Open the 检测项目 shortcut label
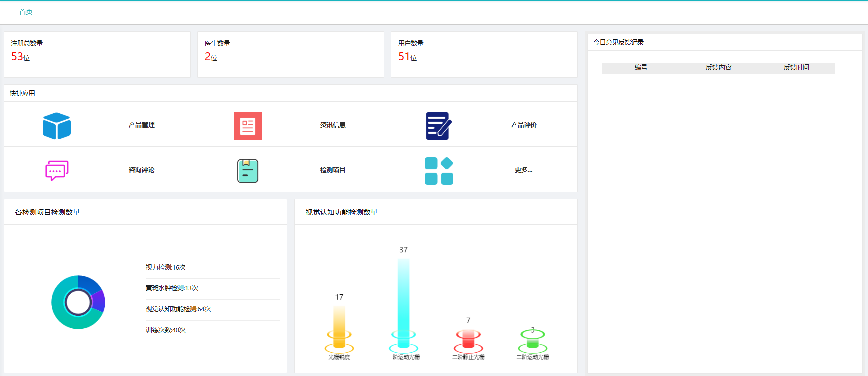Image resolution: width=868 pixels, height=376 pixels. [333, 170]
